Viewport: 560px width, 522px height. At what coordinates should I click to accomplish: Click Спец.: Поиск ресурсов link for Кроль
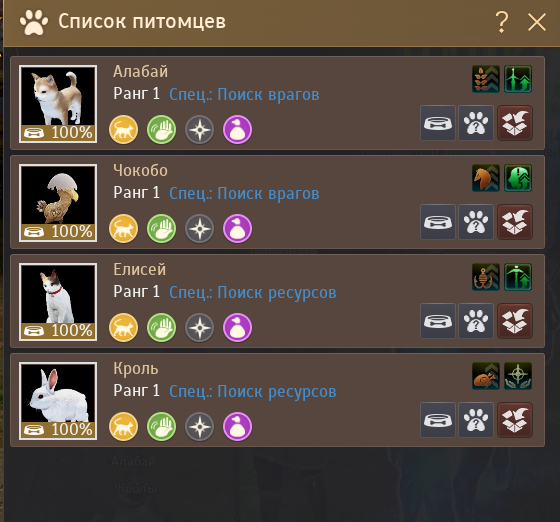click(x=253, y=392)
